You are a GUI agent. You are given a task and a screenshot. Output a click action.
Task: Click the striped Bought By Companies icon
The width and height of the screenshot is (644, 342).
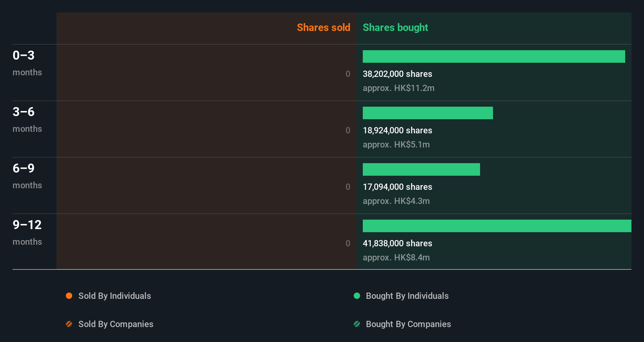coord(357,324)
